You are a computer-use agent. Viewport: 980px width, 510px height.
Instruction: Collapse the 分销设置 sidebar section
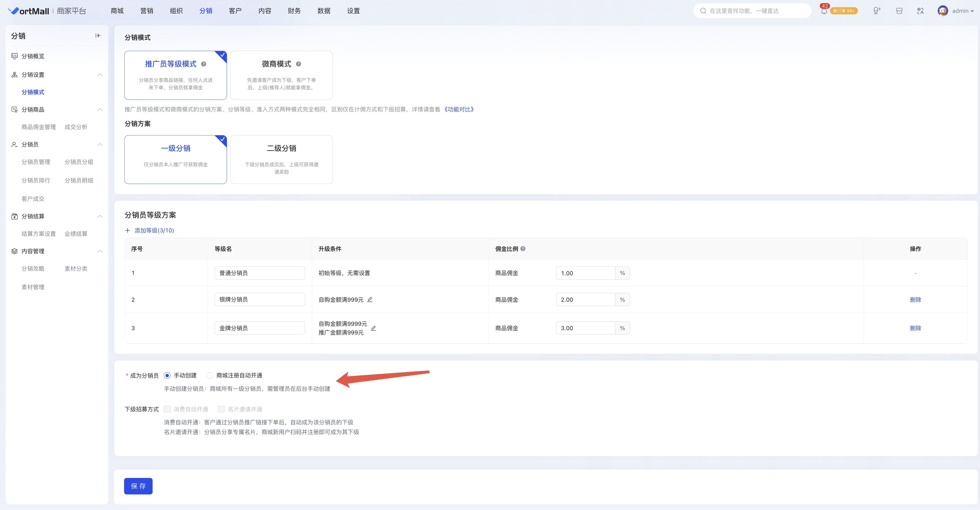tap(100, 75)
